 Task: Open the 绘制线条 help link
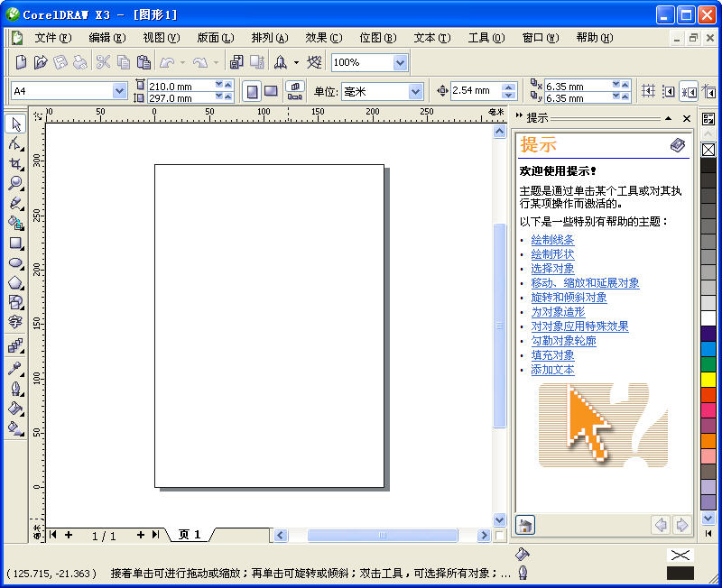(x=552, y=240)
